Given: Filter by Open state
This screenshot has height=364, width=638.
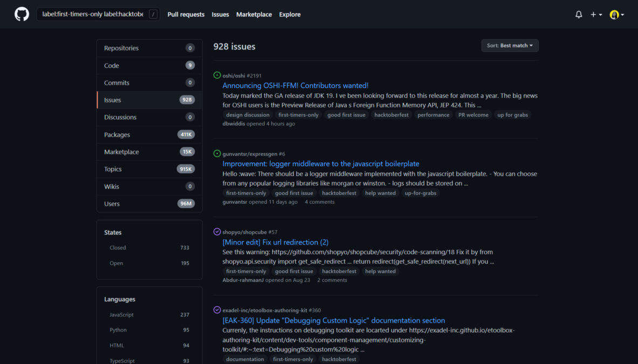Looking at the screenshot, I should (149, 263).
